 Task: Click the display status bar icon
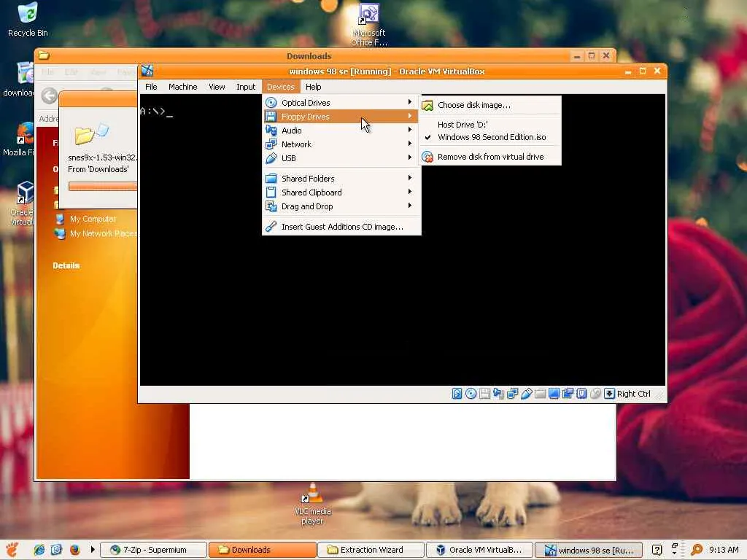pos(554,393)
